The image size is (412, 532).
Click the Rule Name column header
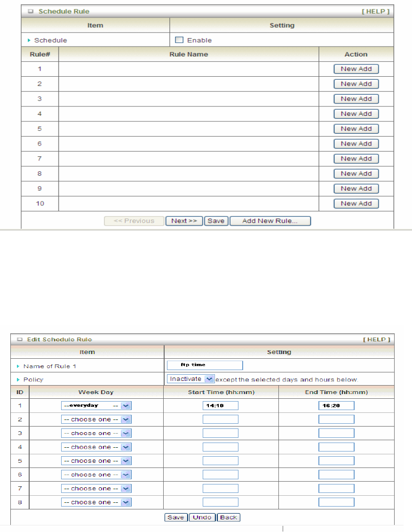(189, 54)
